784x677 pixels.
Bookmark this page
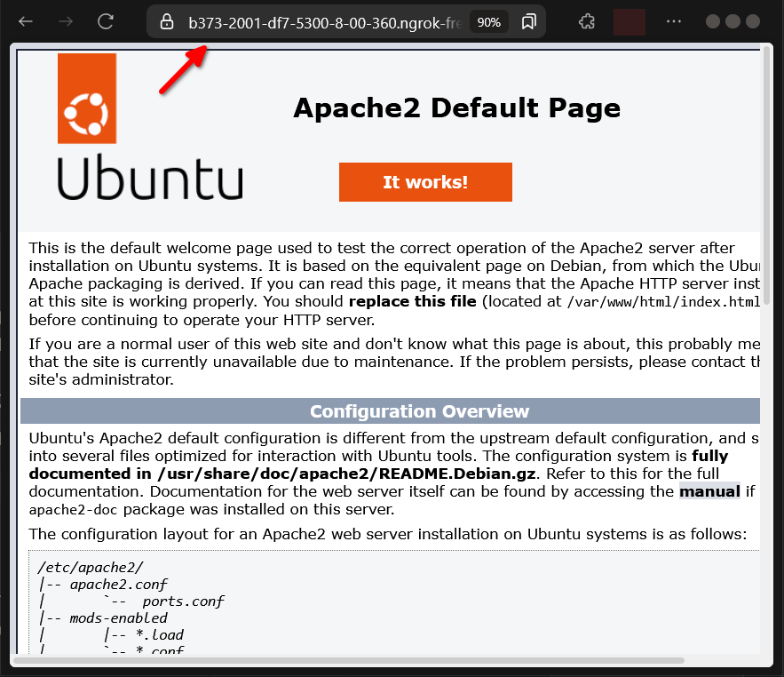pos(528,21)
